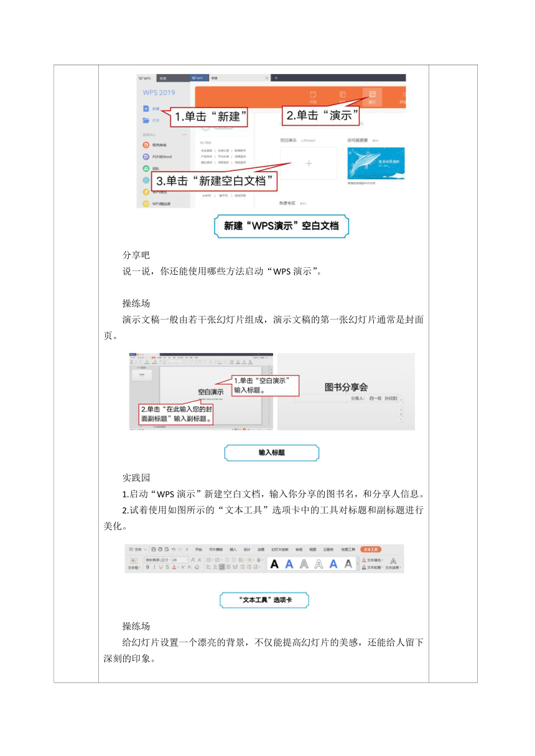This screenshot has height=756, width=535.
Task: Choose the green outline A text style preset
Action: pos(319,564)
